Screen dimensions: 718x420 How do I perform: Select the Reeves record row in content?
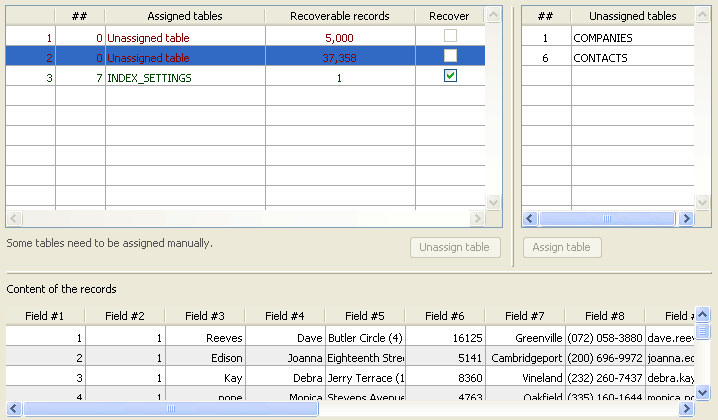tap(205, 338)
